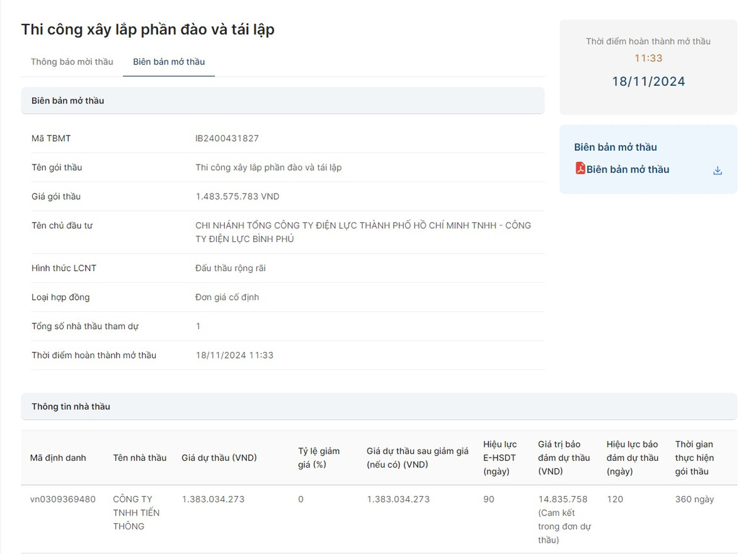Select the 360 ngày implementation duration cell
Viewport: 756px width, 554px height.
694,499
